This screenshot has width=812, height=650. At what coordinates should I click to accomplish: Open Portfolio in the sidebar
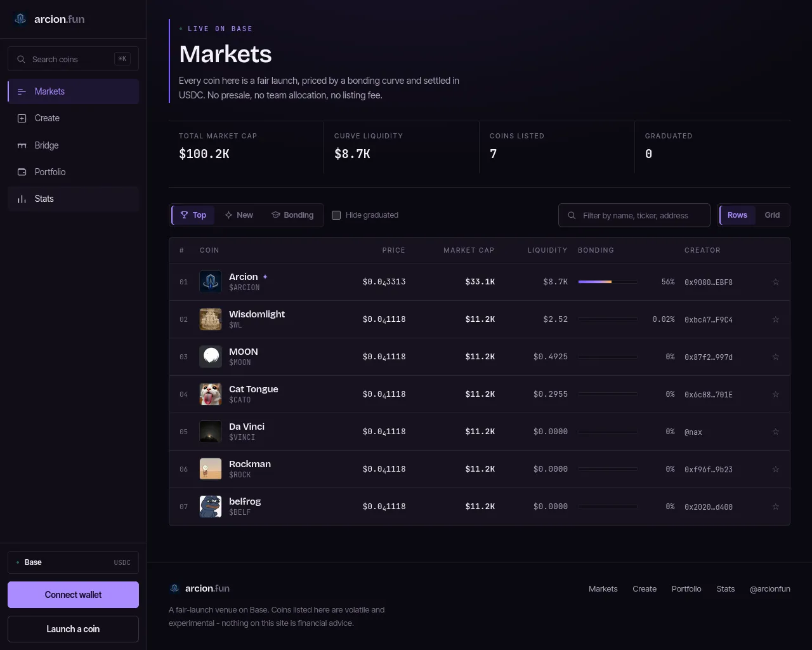tap(74, 172)
